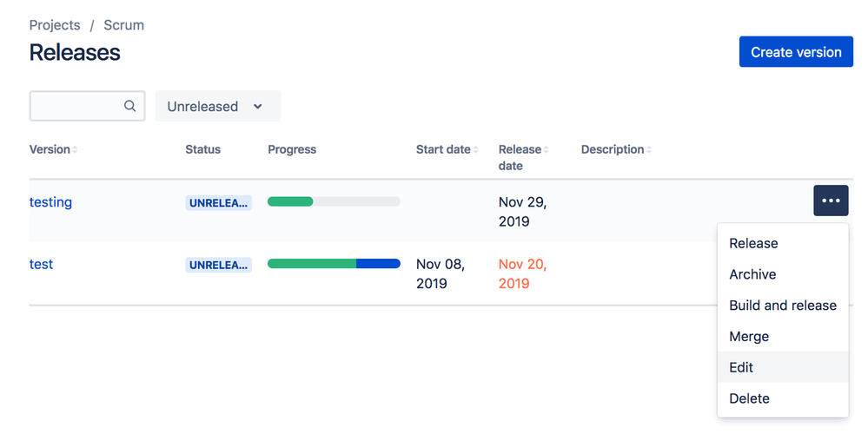Select Release from the context menu
Image resolution: width=868 pixels, height=434 pixels.
pos(753,243)
